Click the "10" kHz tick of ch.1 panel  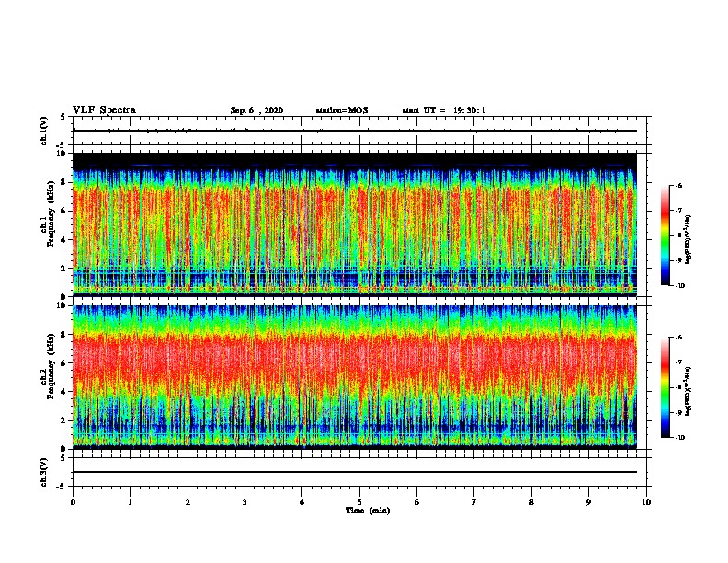pos(63,154)
